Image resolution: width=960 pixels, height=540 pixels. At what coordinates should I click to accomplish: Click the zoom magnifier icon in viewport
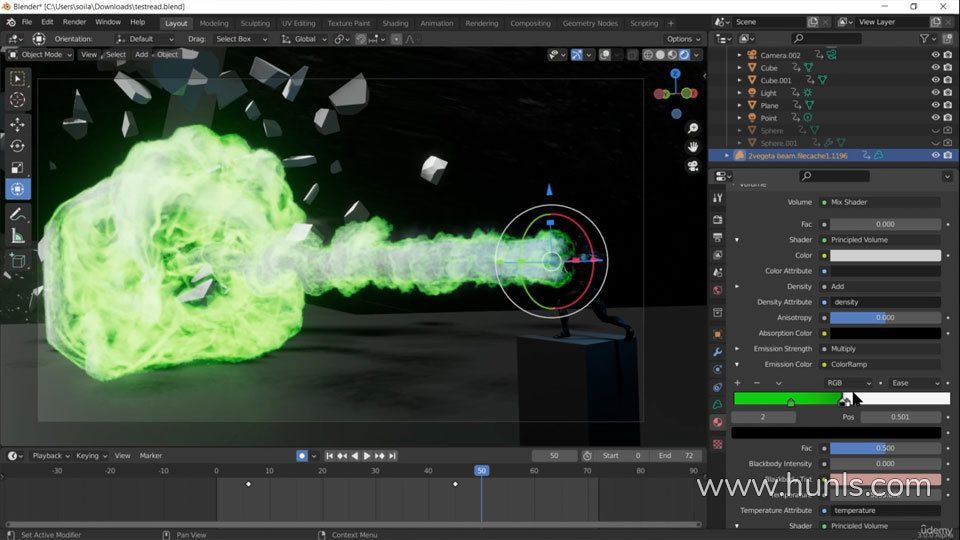pyautogui.click(x=692, y=128)
